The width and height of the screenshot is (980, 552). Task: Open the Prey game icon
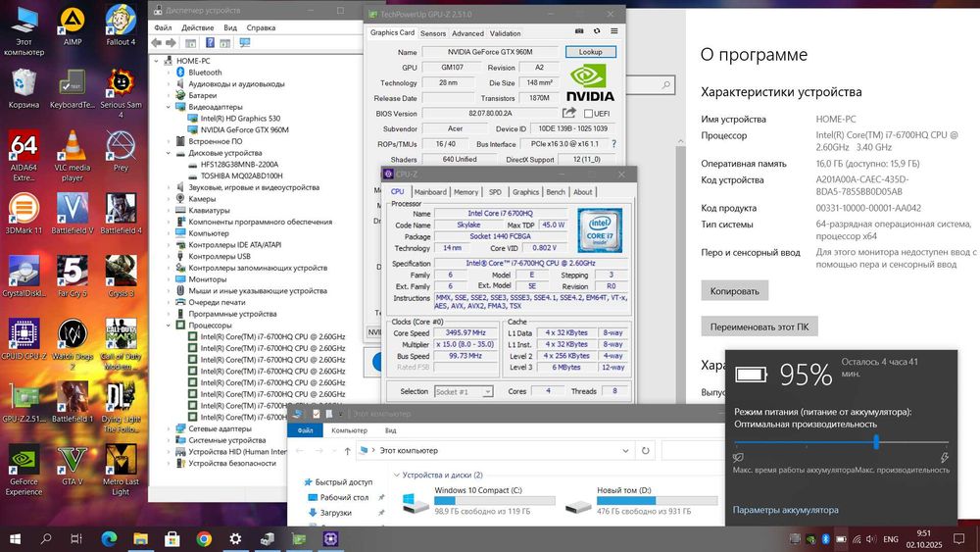[121, 151]
